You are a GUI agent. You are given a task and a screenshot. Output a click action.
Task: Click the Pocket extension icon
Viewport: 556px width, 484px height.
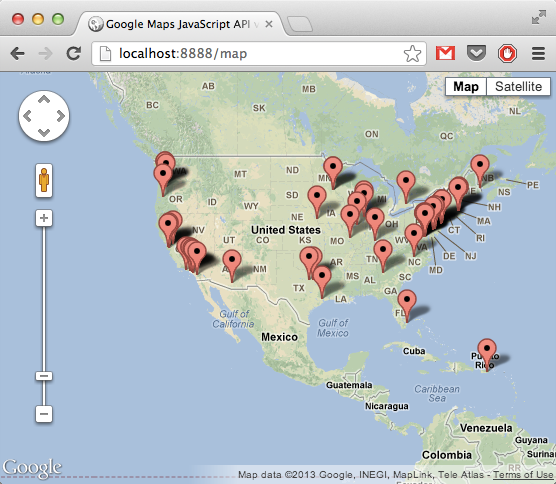pyautogui.click(x=476, y=54)
